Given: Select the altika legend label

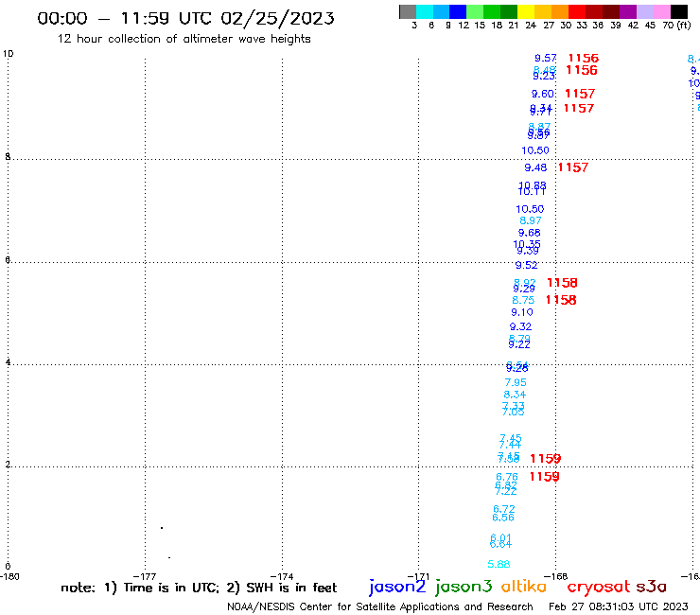Looking at the screenshot, I should [x=524, y=587].
